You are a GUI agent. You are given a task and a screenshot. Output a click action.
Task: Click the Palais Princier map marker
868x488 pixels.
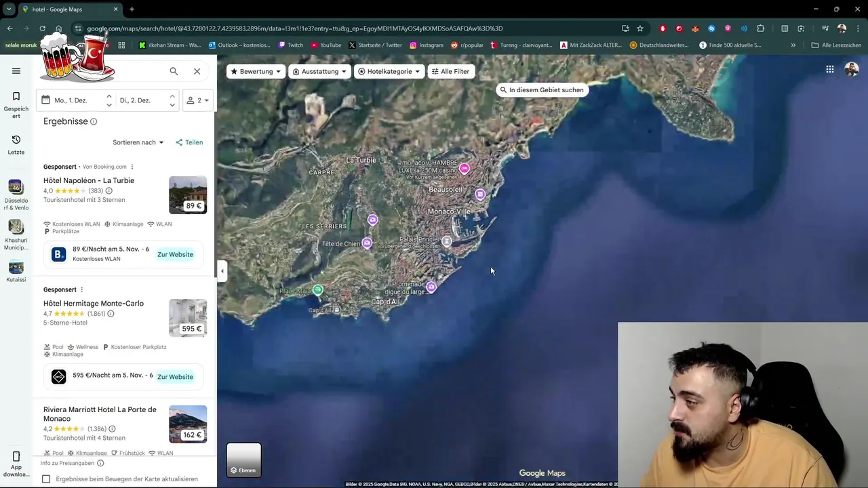(446, 241)
